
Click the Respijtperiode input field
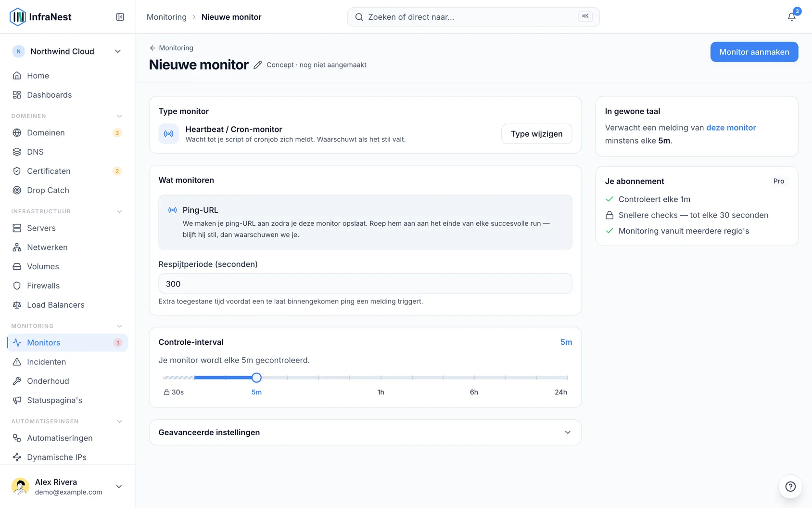pos(365,284)
